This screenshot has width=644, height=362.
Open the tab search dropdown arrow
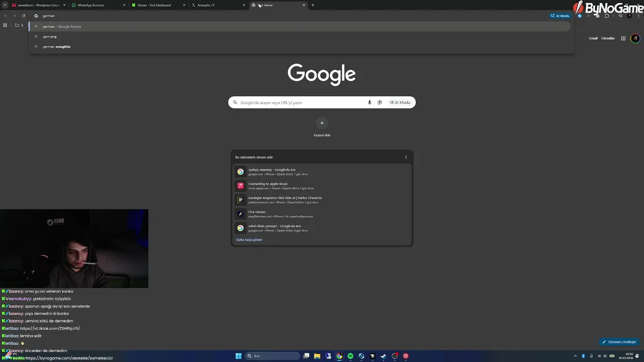tap(5, 5)
